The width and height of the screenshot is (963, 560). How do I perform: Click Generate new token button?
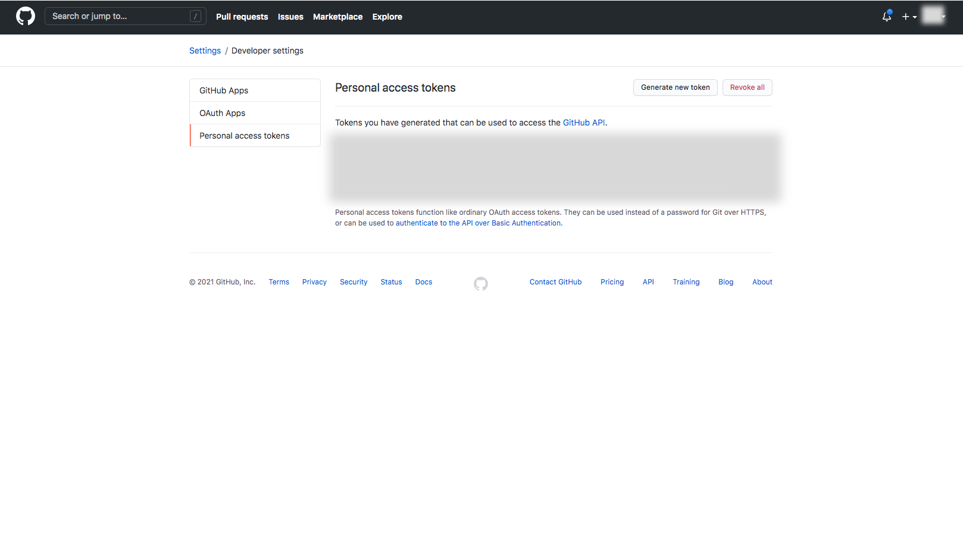pyautogui.click(x=676, y=87)
